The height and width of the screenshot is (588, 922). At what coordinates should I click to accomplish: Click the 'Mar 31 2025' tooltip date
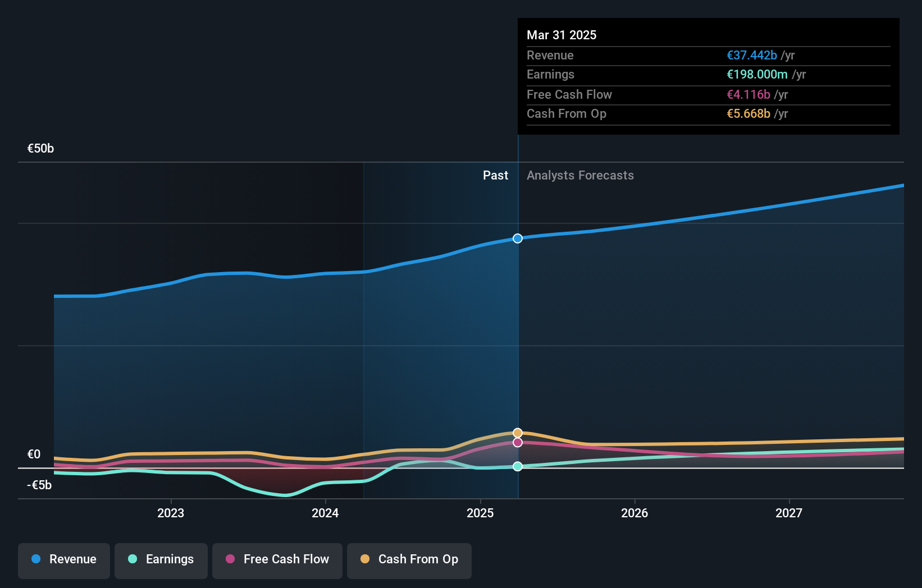pyautogui.click(x=562, y=35)
